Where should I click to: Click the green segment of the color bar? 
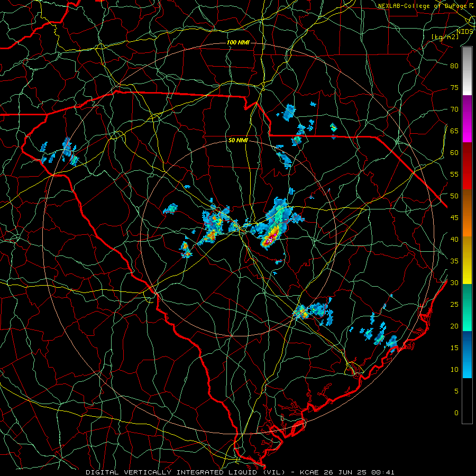[x=467, y=307]
